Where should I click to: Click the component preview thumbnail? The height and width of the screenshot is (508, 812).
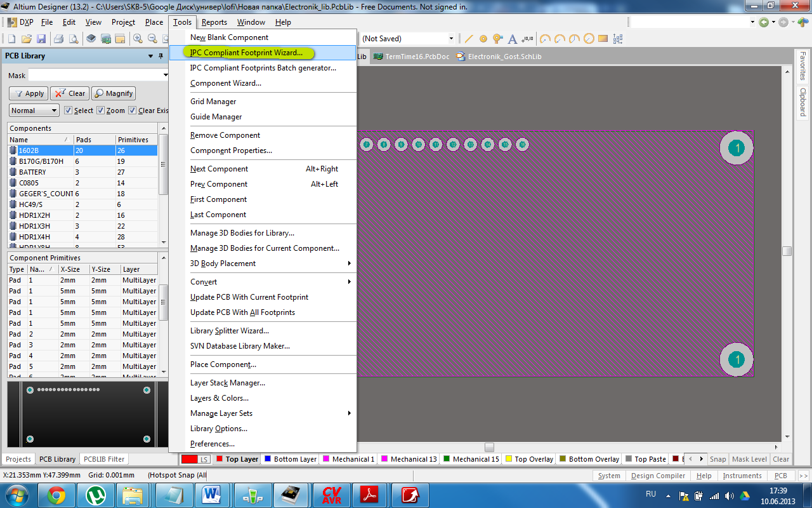tap(88, 415)
